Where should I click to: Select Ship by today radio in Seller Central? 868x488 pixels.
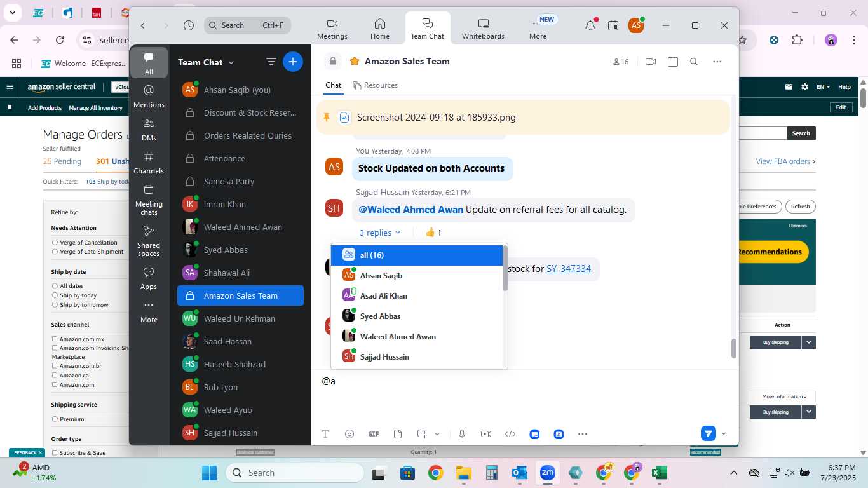coord(55,295)
